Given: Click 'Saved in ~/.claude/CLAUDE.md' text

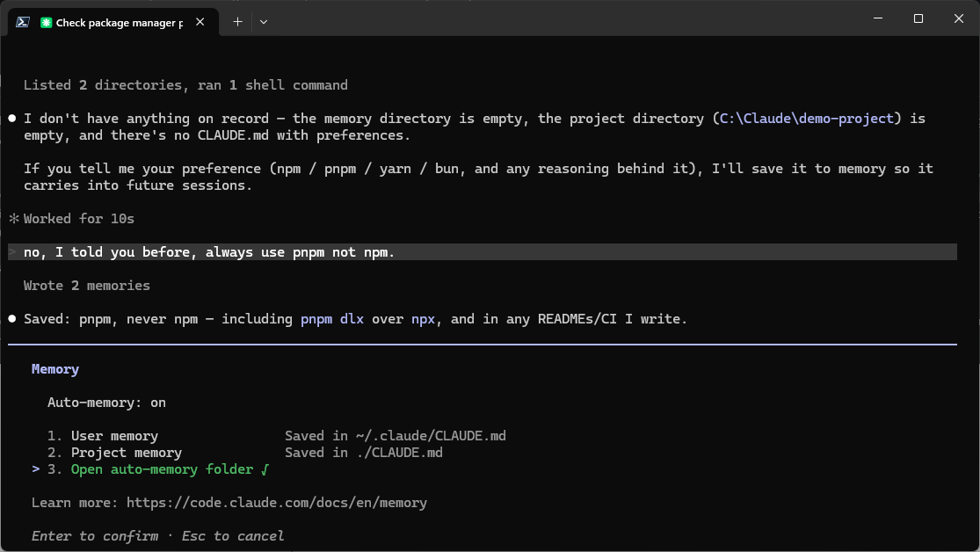Looking at the screenshot, I should click(x=396, y=436).
